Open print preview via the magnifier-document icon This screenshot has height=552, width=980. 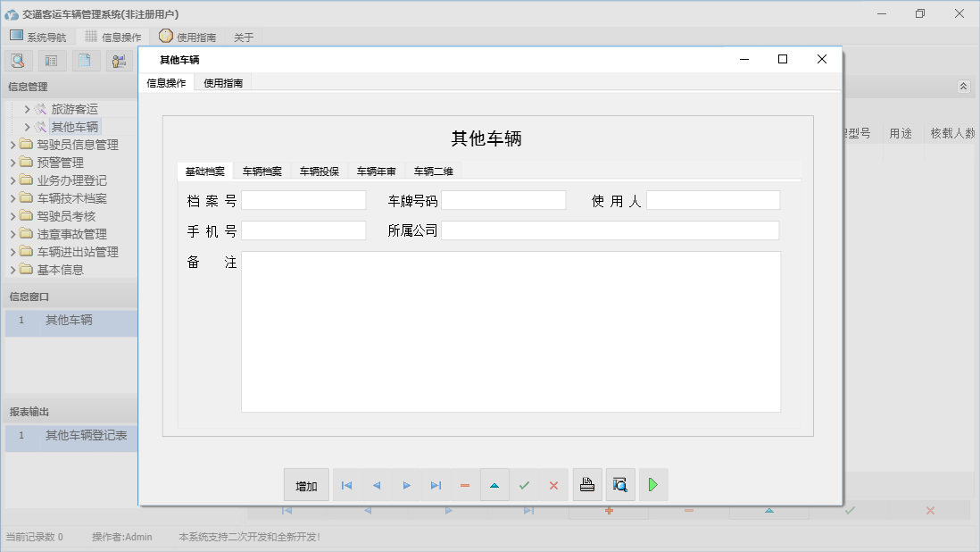click(619, 484)
